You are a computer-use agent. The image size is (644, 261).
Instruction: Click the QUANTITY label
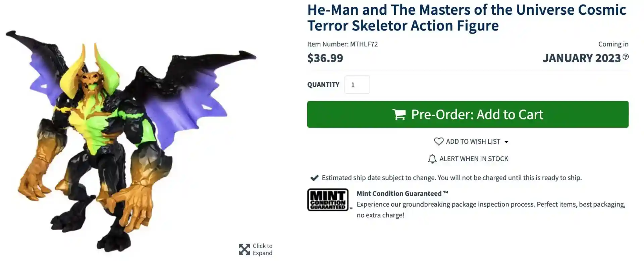tap(323, 85)
